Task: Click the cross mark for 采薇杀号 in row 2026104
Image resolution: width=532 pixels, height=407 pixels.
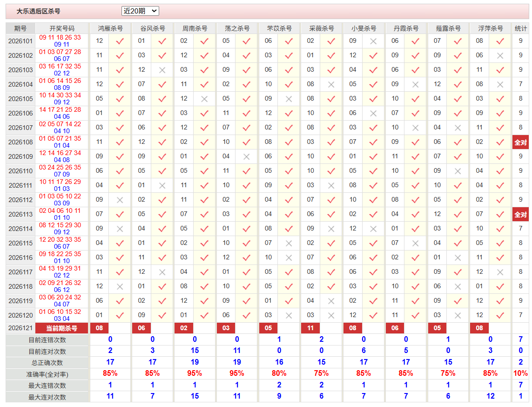Action: tap(331, 85)
